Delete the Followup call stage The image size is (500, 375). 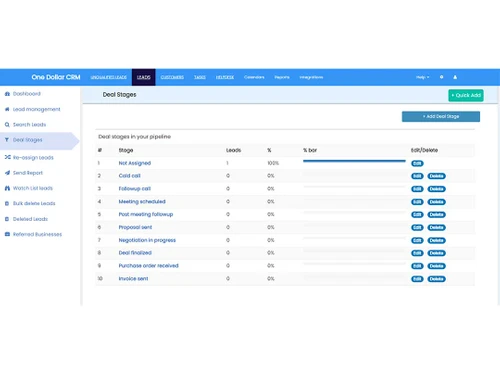(x=436, y=189)
